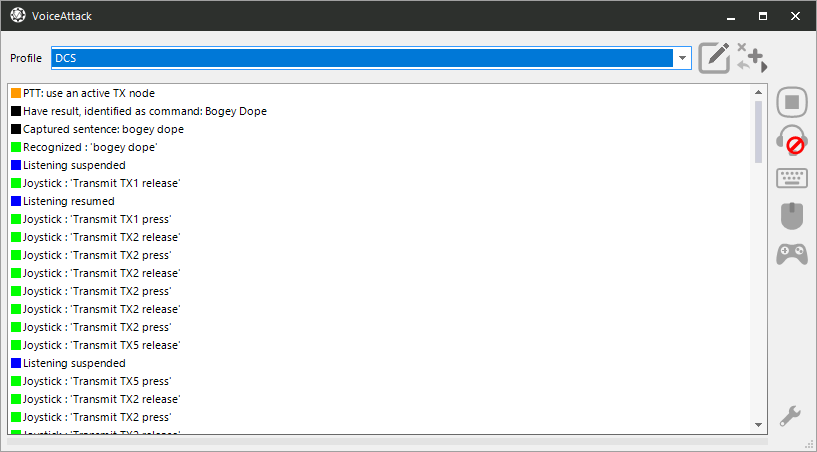Close the VoiceAttack window
The image size is (817, 452).
tap(795, 16)
